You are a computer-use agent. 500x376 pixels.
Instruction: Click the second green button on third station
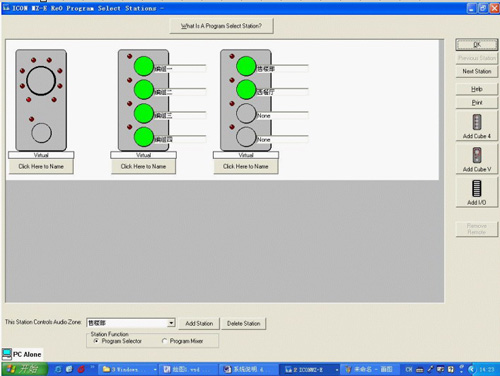[246, 90]
